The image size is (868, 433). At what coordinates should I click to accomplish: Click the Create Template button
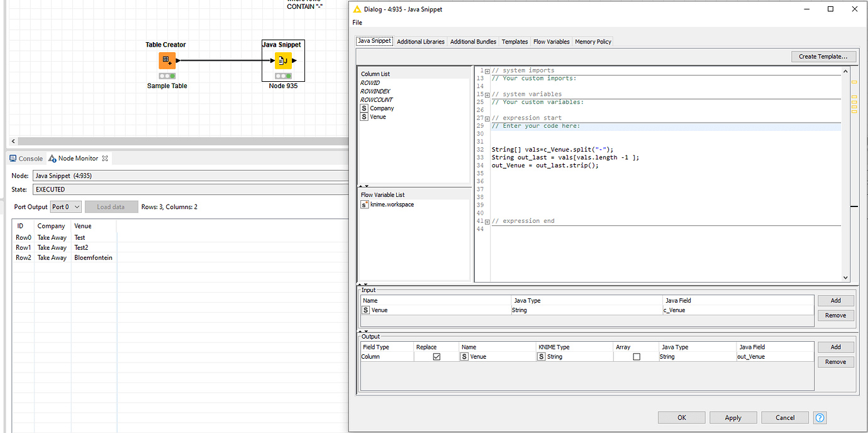click(x=823, y=56)
